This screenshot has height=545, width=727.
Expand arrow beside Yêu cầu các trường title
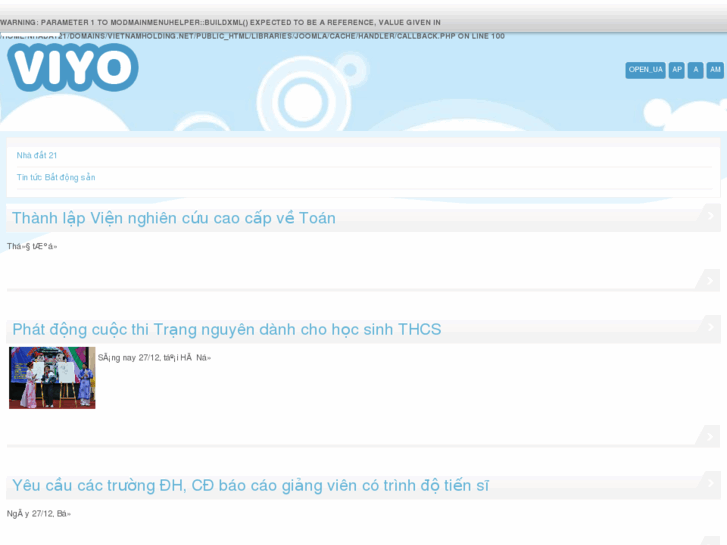point(710,483)
